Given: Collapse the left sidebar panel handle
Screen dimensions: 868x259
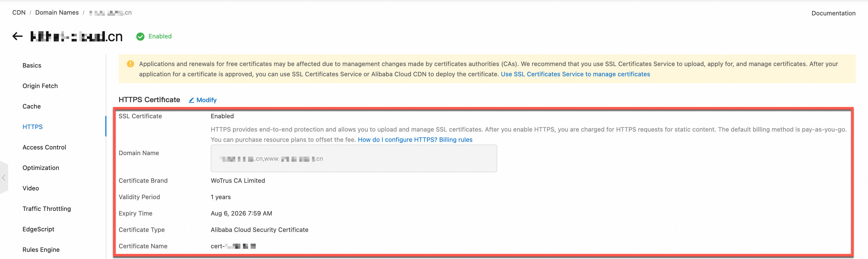Looking at the screenshot, I should 4,177.
